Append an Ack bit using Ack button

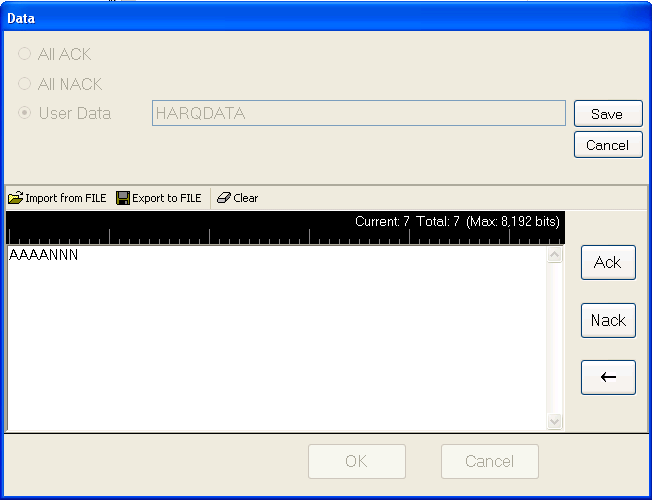click(x=608, y=262)
